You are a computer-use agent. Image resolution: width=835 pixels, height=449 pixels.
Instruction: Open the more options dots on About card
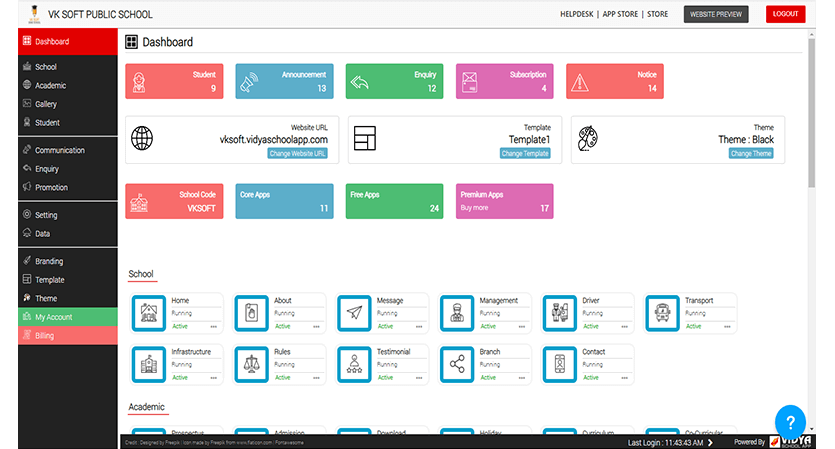click(x=316, y=326)
